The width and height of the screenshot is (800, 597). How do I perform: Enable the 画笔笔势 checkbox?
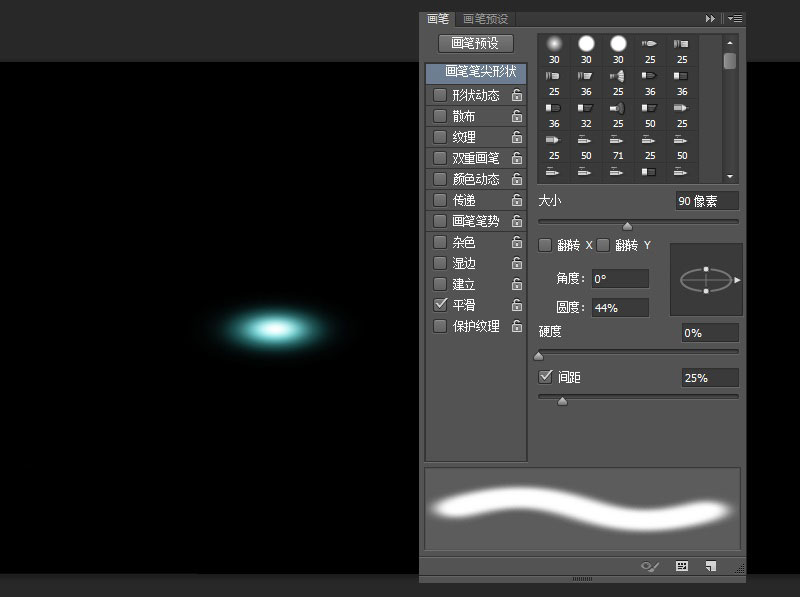440,221
